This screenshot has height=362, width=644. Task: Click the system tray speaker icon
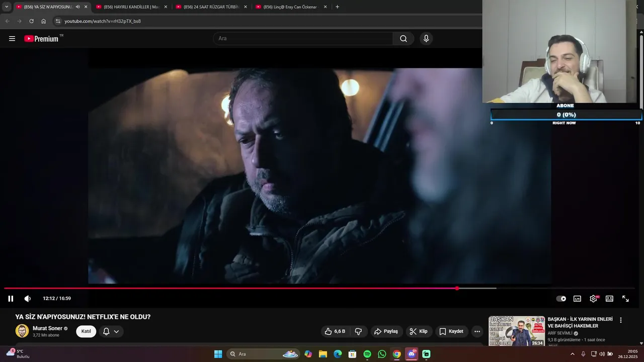click(602, 354)
